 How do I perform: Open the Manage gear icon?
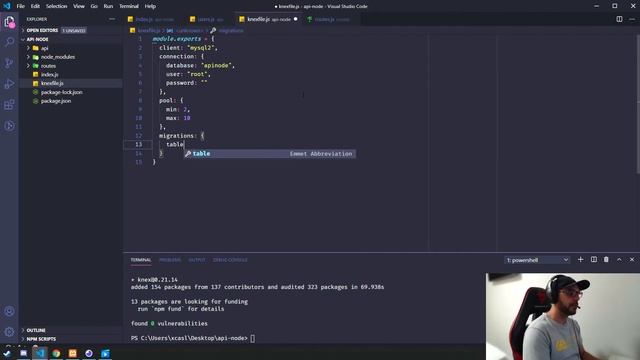(9, 331)
